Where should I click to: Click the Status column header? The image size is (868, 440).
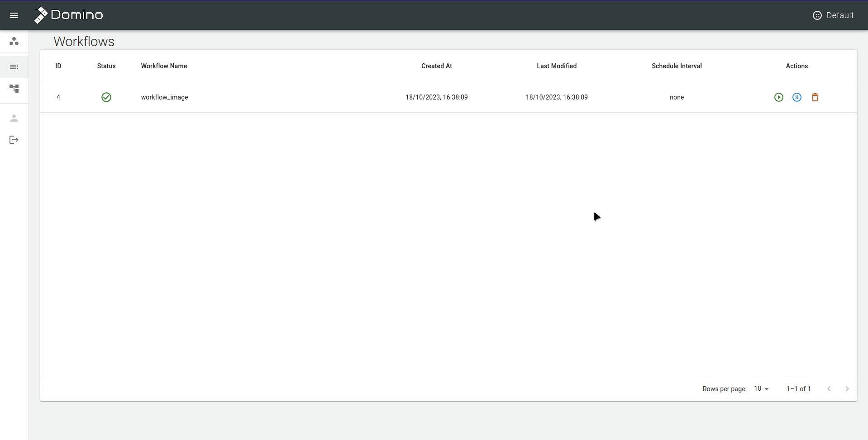point(106,66)
